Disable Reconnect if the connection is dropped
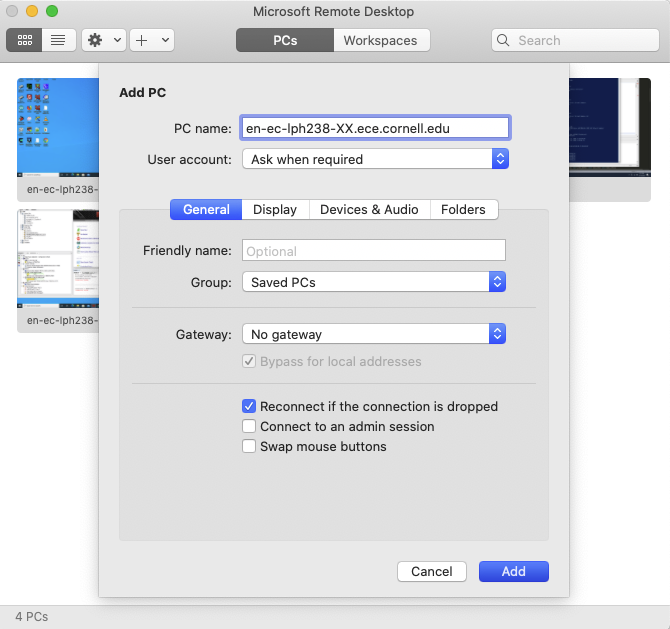This screenshot has width=670, height=629. (249, 407)
